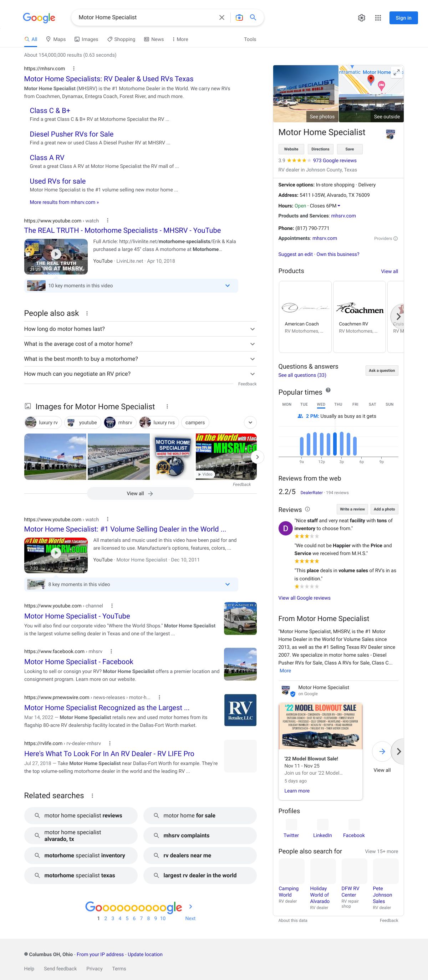
Task: Switch to the Images tab
Action: 86,39
